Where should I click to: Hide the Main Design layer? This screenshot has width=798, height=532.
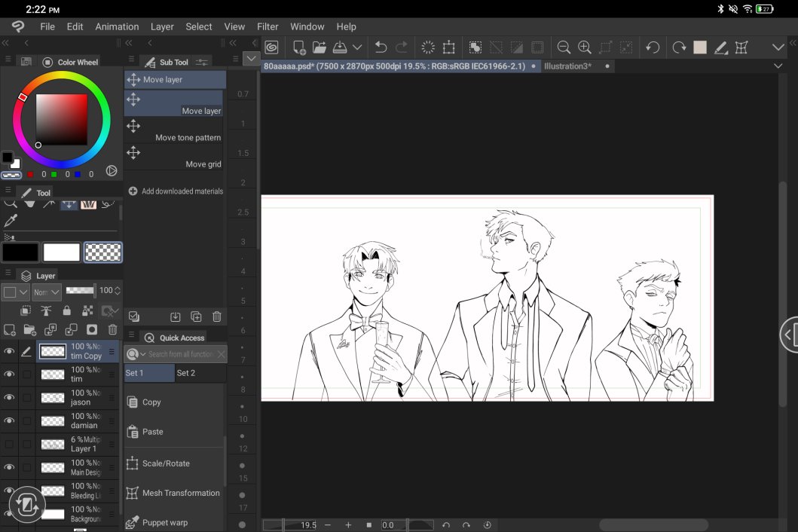[9, 467]
